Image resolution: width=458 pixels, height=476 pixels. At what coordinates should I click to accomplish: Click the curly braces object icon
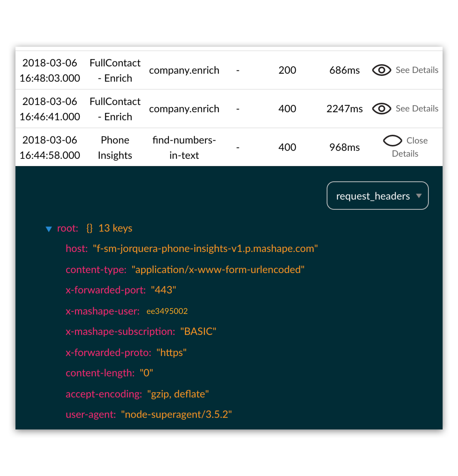(89, 228)
